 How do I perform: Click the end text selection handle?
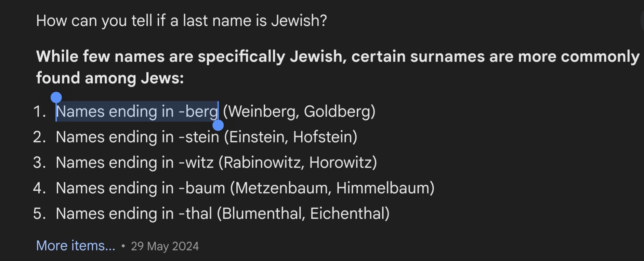[x=218, y=125]
